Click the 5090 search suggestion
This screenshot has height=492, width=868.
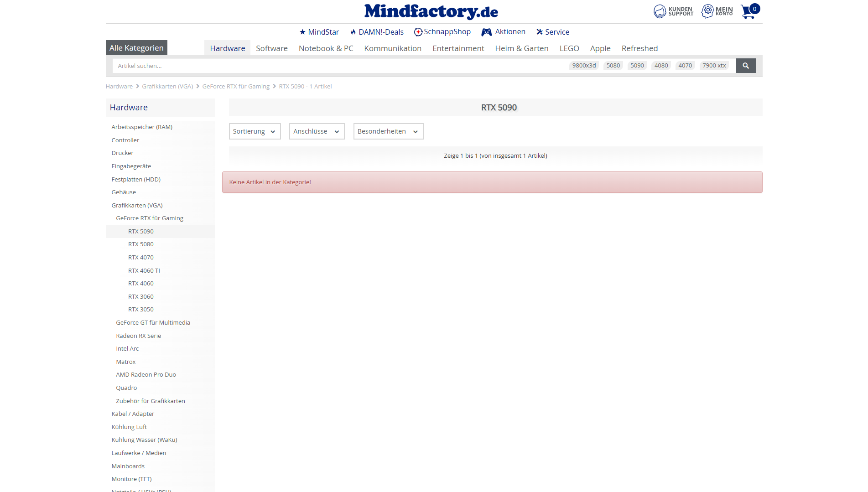pos(637,66)
